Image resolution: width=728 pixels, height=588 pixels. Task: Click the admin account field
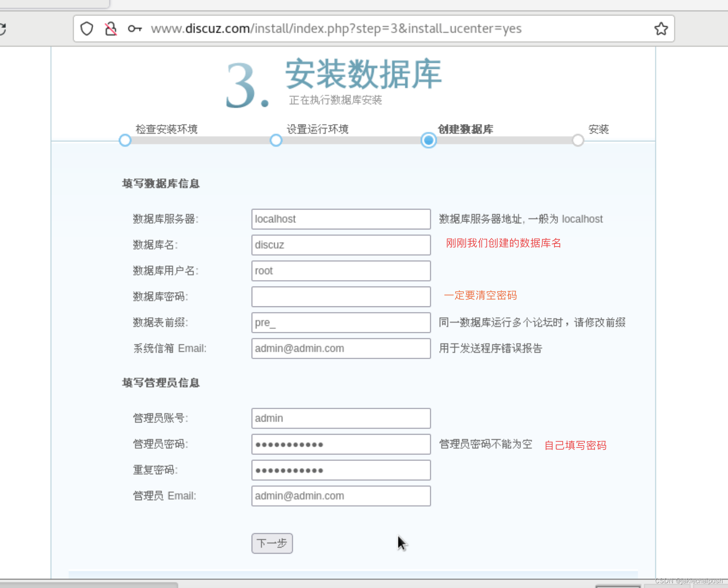[341, 418]
